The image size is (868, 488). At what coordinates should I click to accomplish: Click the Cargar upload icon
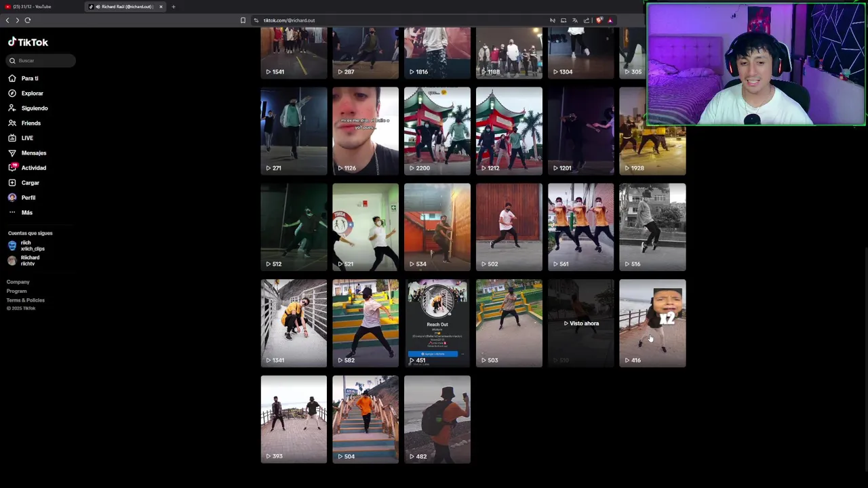pyautogui.click(x=12, y=183)
